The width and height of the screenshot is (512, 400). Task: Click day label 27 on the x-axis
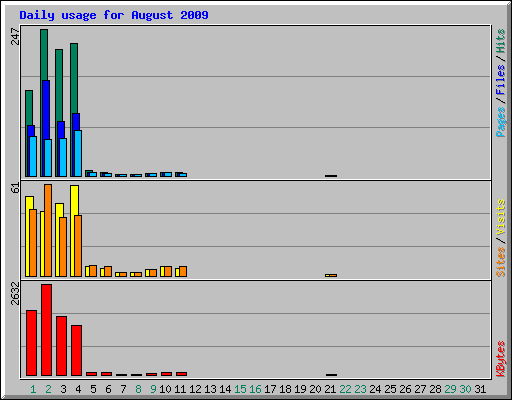pyautogui.click(x=420, y=389)
